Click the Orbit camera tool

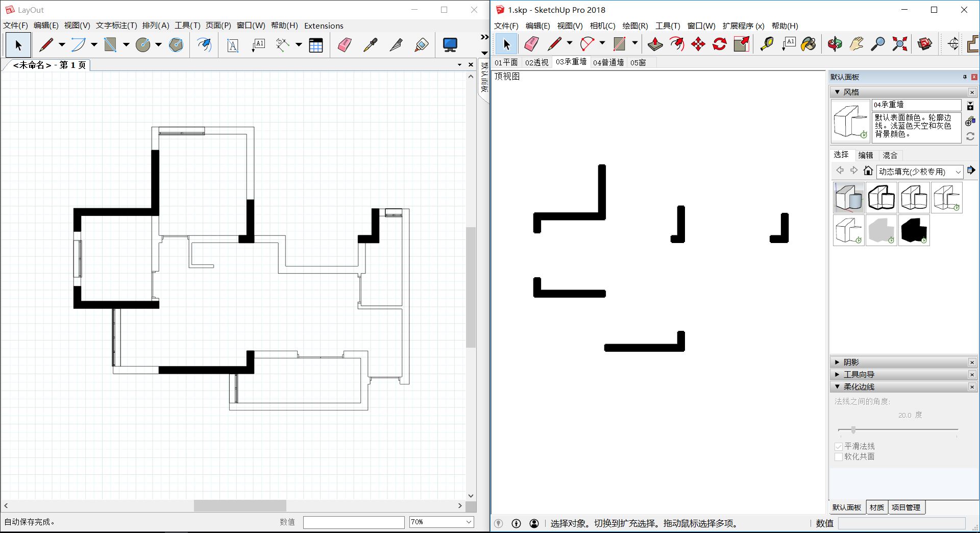pos(835,44)
